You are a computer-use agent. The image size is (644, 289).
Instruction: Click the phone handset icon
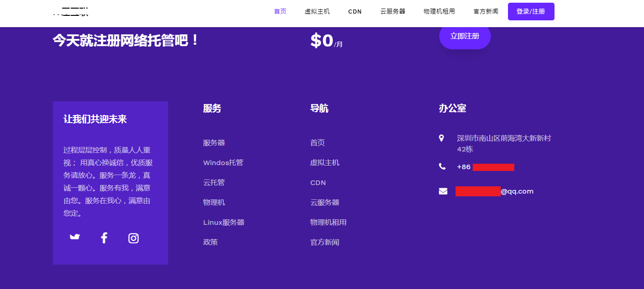pos(442,166)
